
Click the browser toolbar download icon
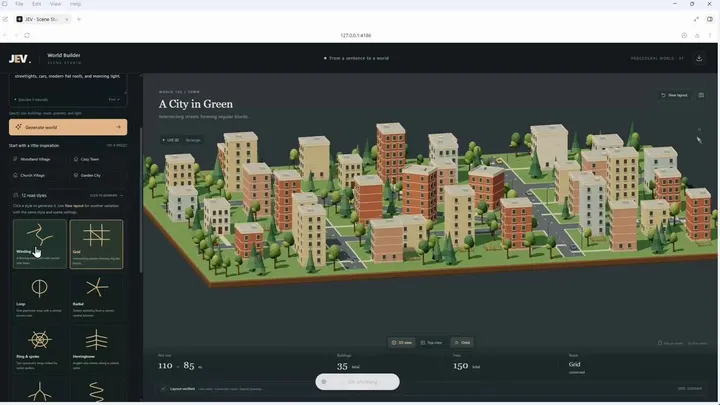(x=697, y=35)
